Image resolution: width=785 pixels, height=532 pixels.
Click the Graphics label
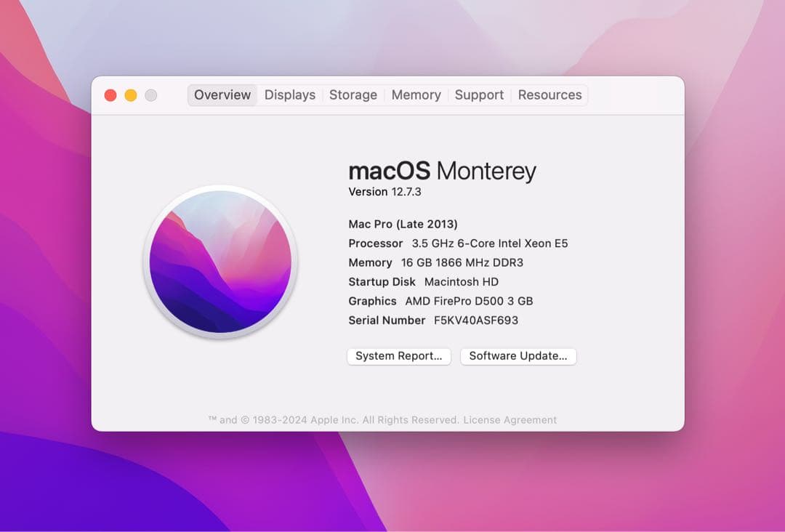tap(372, 302)
